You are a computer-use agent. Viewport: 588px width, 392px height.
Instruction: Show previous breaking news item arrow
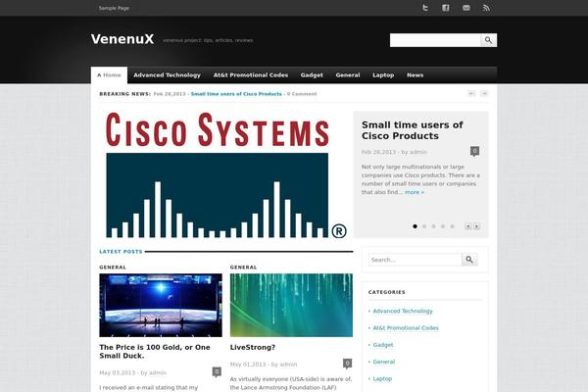tap(471, 93)
